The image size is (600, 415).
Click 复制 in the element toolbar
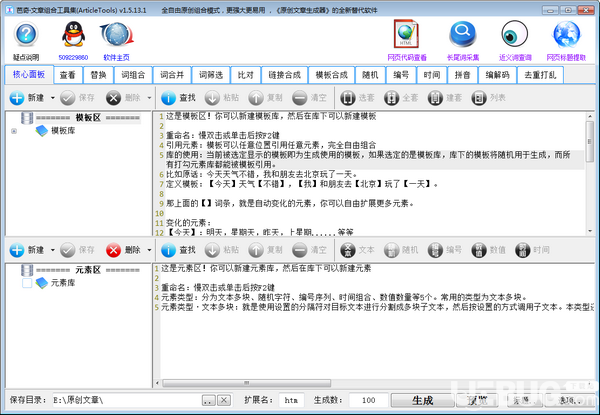click(266, 250)
